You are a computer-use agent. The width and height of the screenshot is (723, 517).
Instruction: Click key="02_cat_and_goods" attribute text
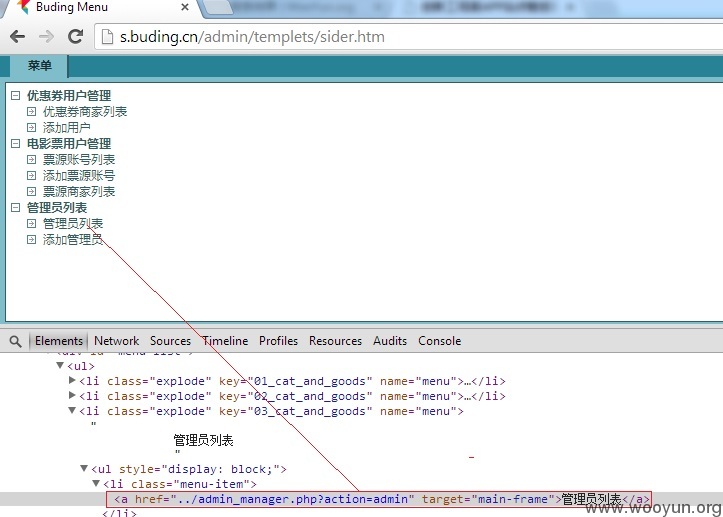pos(296,396)
